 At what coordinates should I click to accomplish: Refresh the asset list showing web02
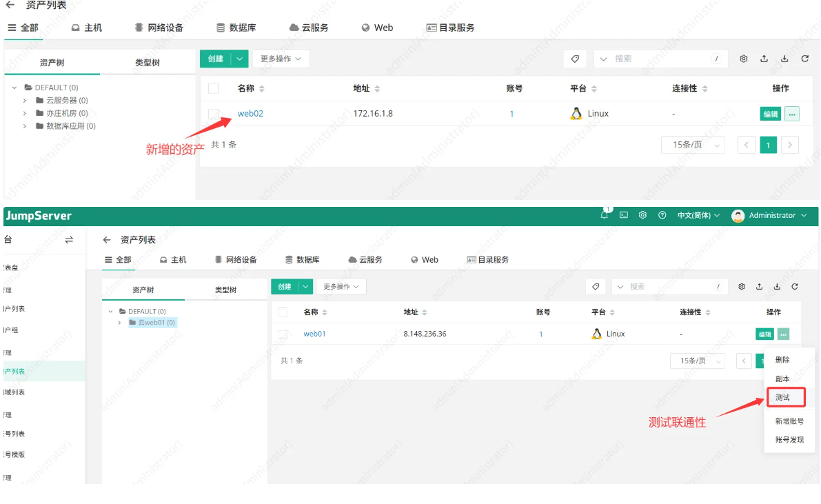pyautogui.click(x=804, y=59)
